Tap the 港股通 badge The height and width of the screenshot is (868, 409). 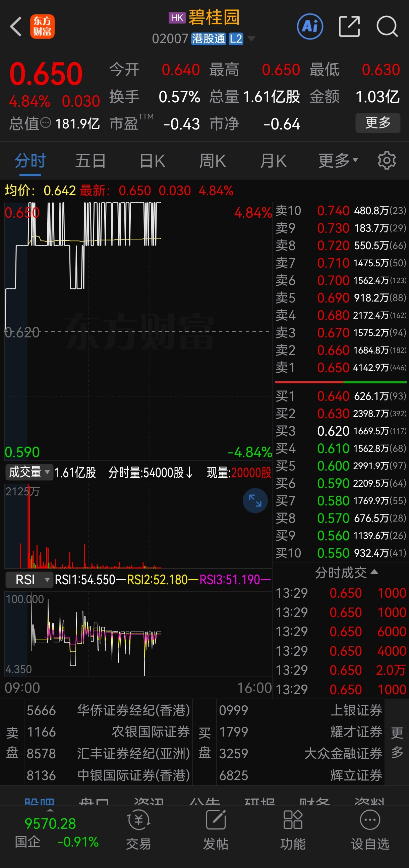[x=209, y=39]
